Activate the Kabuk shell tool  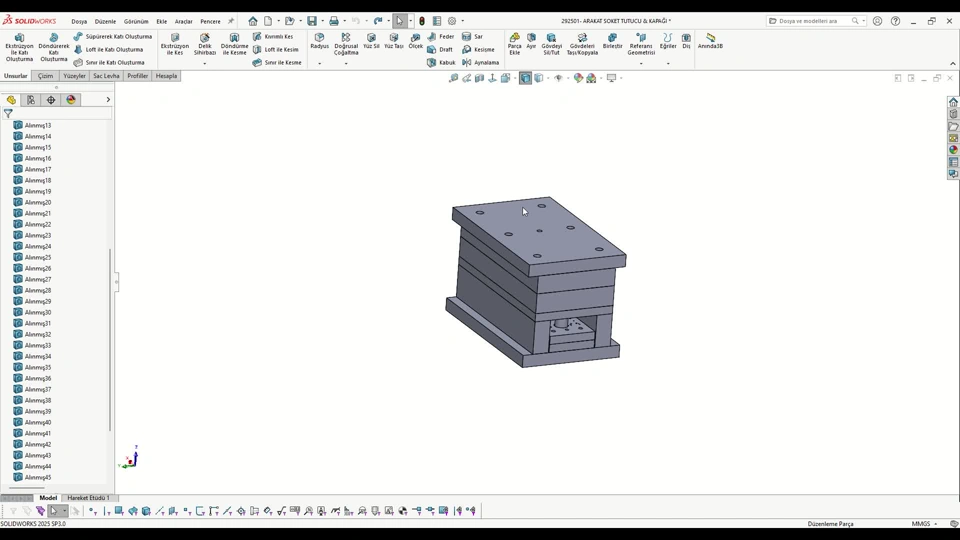[x=441, y=62]
